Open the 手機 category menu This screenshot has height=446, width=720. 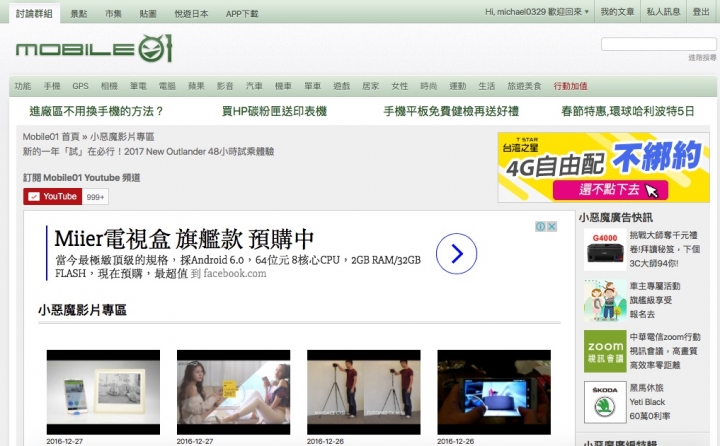coord(52,86)
